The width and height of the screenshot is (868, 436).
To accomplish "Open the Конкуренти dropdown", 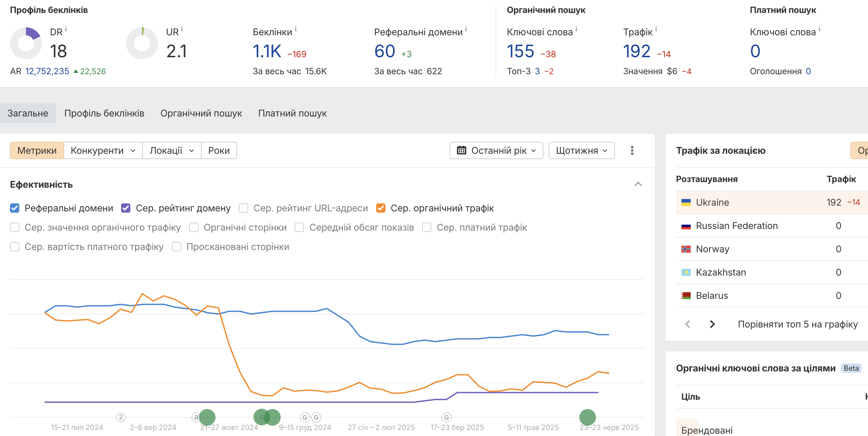I will (103, 150).
